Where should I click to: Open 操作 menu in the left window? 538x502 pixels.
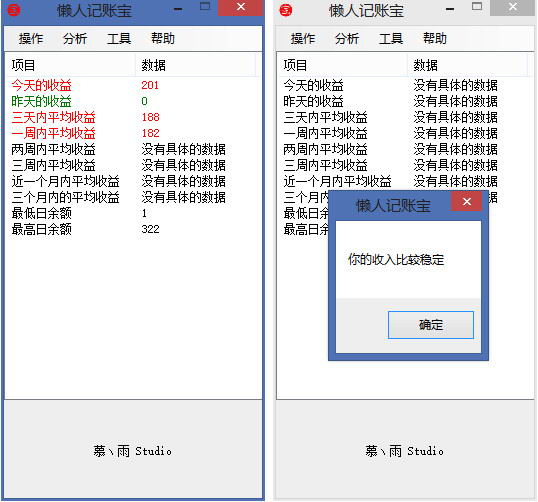(31, 38)
